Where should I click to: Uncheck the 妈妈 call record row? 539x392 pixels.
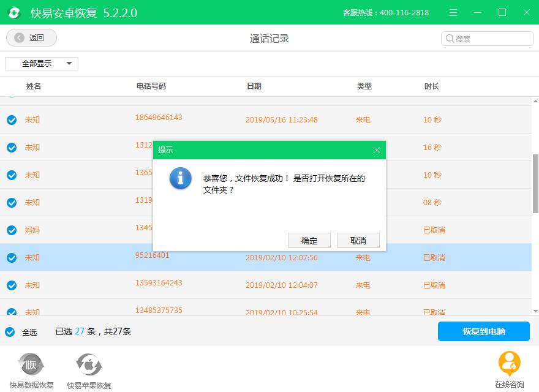pos(11,230)
